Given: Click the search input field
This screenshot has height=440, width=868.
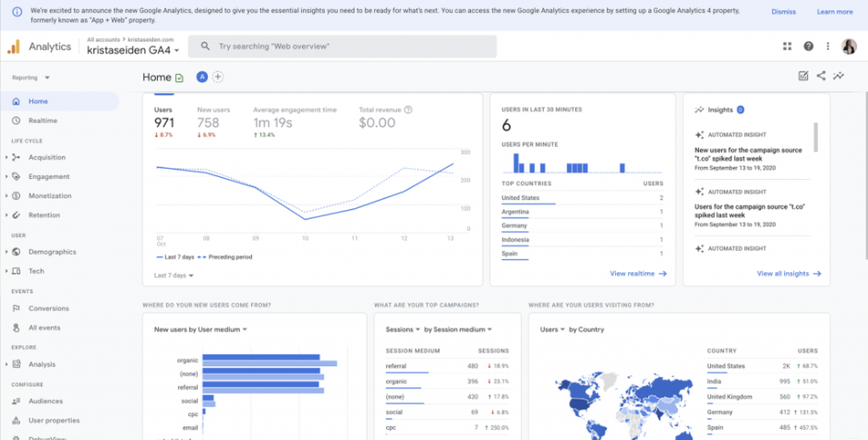Looking at the screenshot, I should (342, 46).
